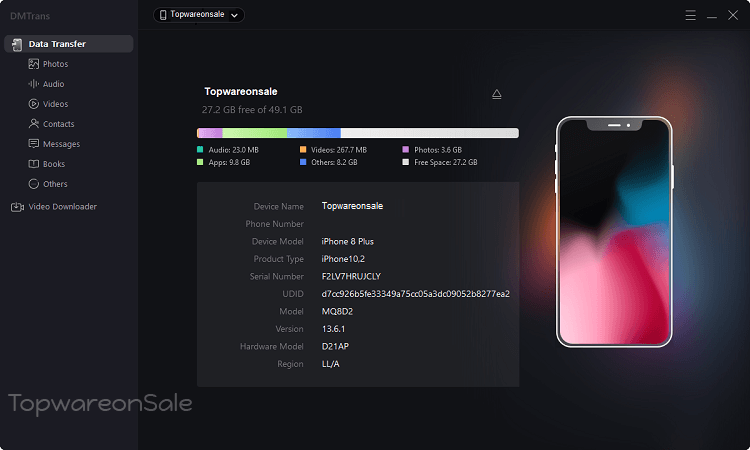Select Books in sidebar
Image resolution: width=750 pixels, height=450 pixels.
coord(54,164)
